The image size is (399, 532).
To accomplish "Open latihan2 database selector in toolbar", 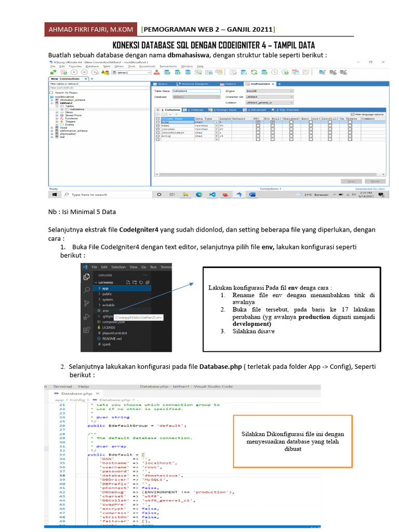I will pos(131,73).
